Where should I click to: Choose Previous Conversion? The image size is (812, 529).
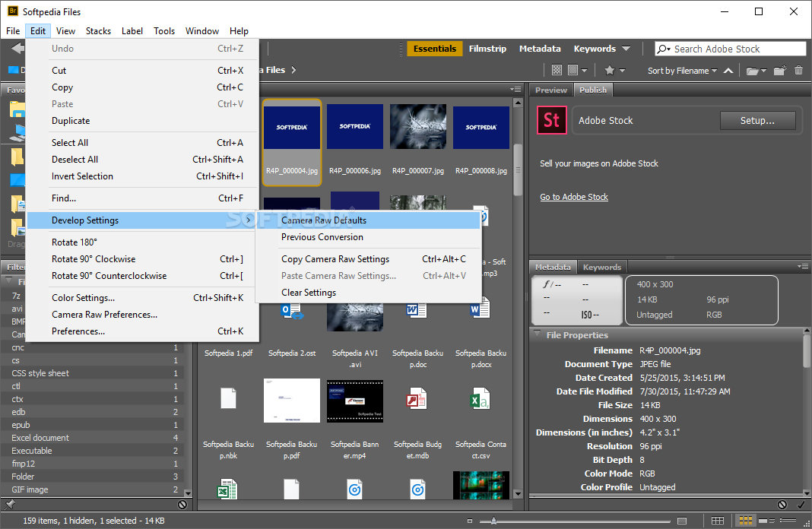[x=368, y=237]
